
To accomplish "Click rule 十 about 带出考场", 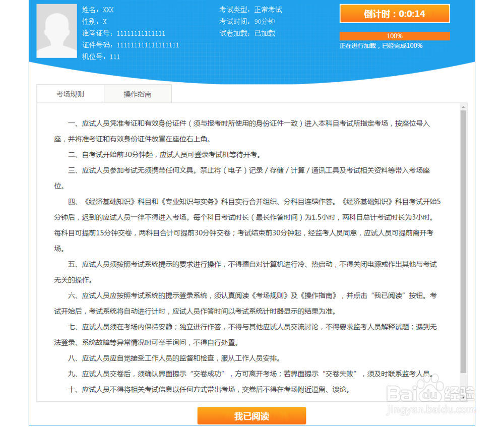I will (210, 389).
